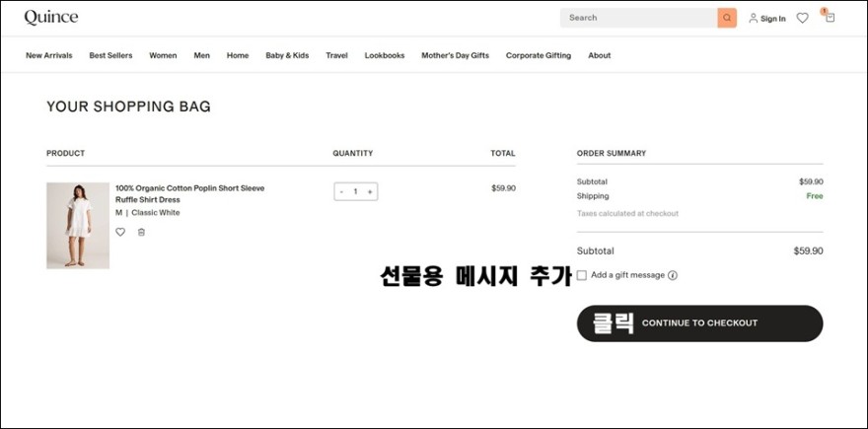Click the white dress product thumbnail
Viewport: 868px width, 429px height.
(78, 226)
